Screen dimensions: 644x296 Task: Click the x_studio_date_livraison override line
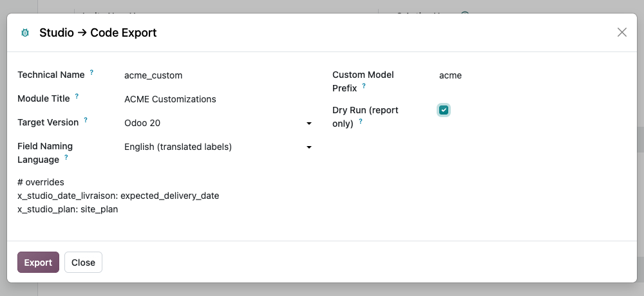click(118, 196)
